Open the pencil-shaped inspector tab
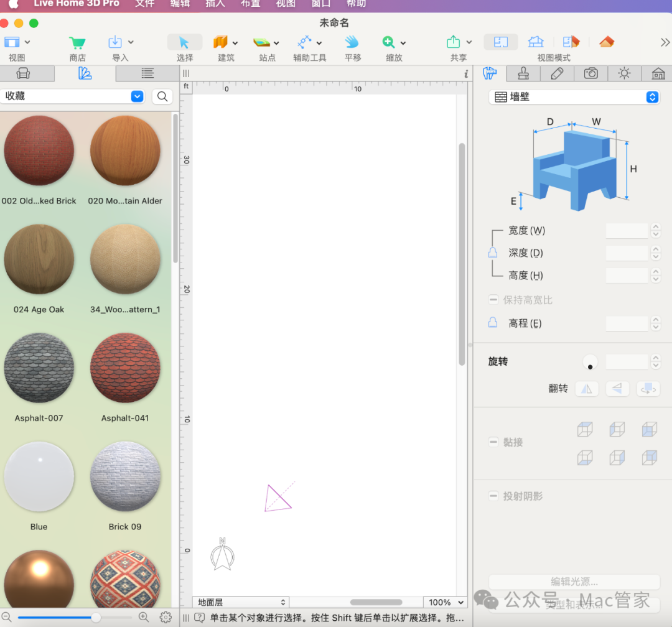672x627 pixels. pyautogui.click(x=557, y=74)
